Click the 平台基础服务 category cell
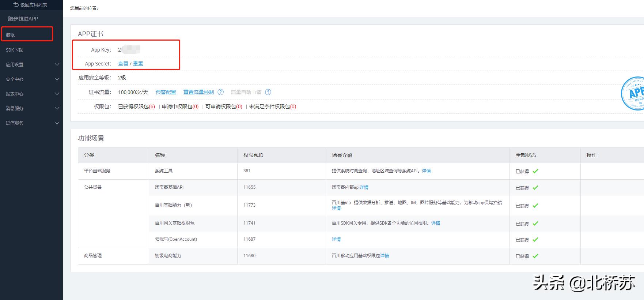 click(x=97, y=171)
